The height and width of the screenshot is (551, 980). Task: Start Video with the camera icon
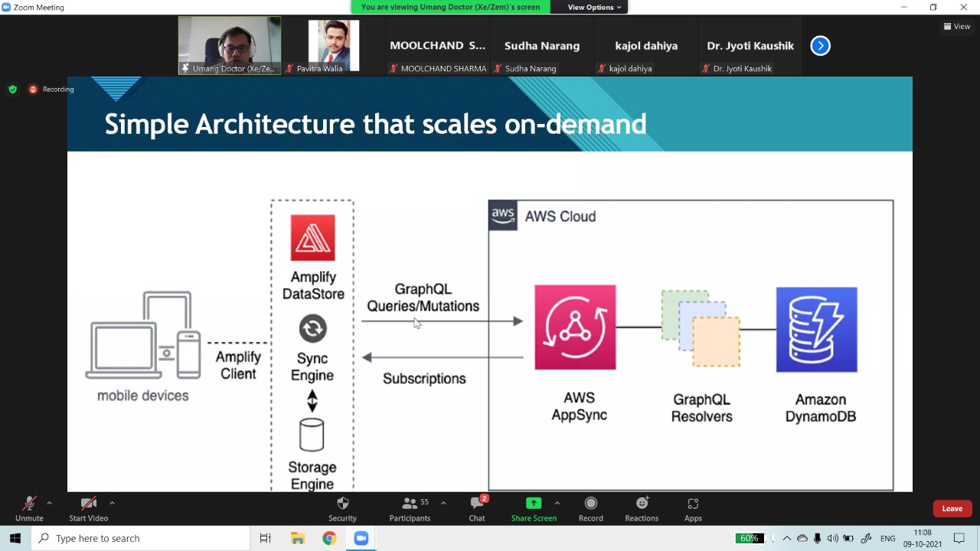(x=88, y=508)
